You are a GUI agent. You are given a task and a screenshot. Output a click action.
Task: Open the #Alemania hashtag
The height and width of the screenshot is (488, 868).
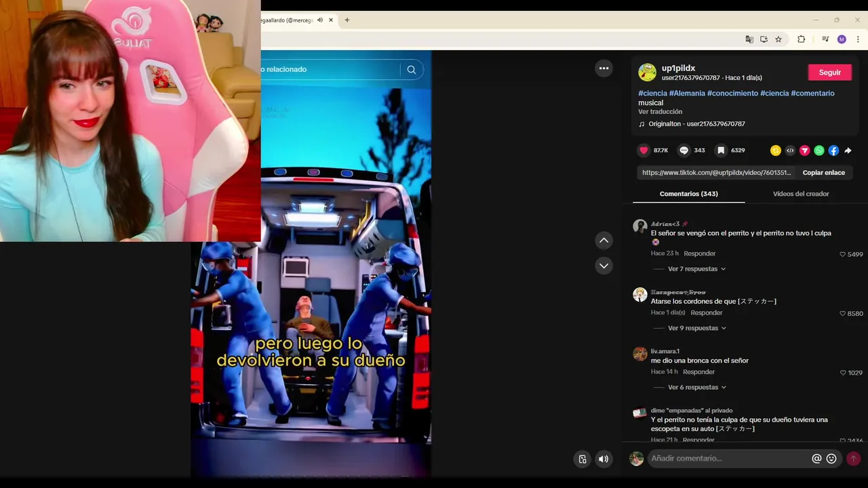[x=687, y=94]
